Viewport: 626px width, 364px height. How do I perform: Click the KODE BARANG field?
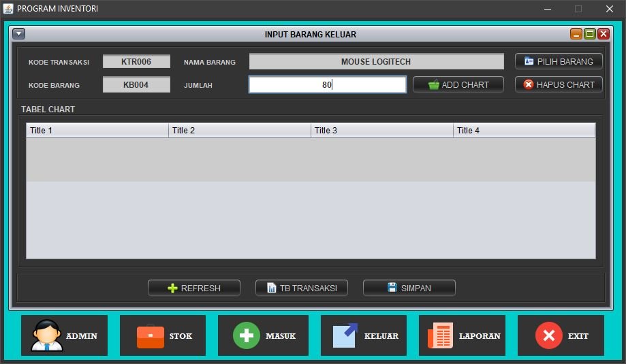[x=136, y=85]
